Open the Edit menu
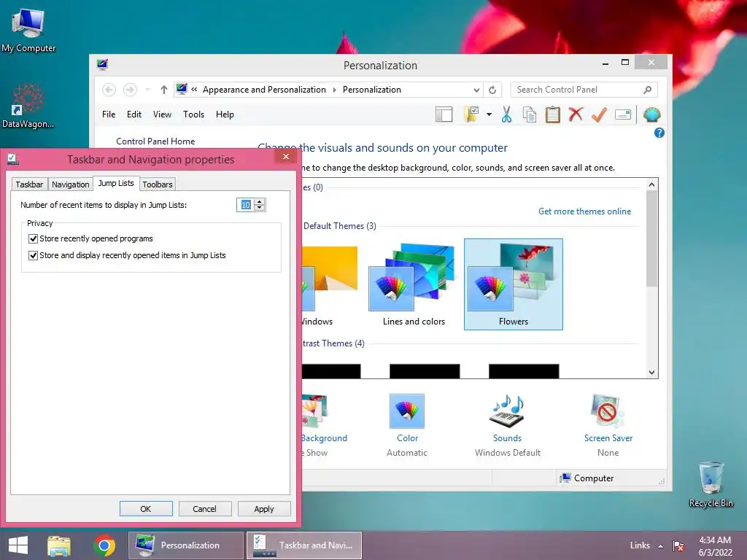This screenshot has width=747, height=560. 134,114
